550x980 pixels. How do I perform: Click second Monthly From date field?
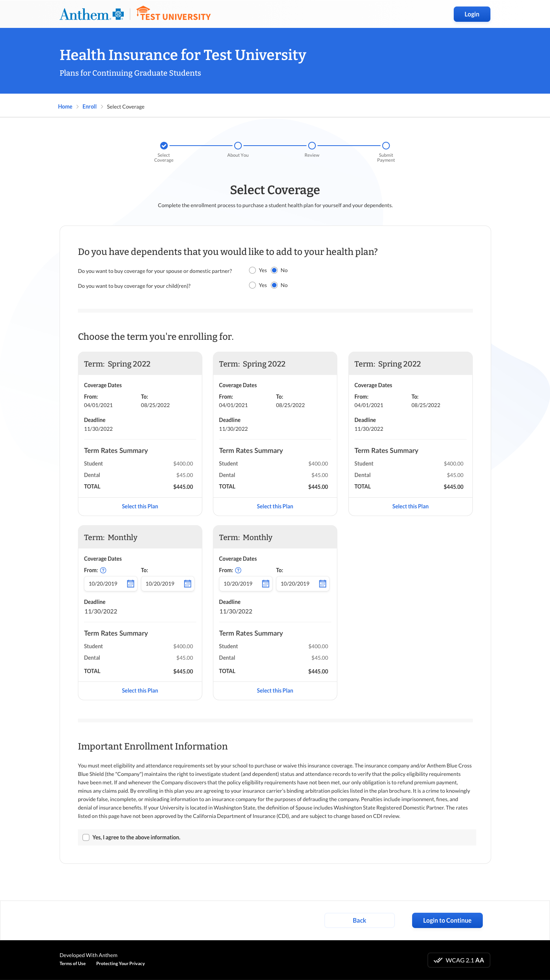pos(246,584)
